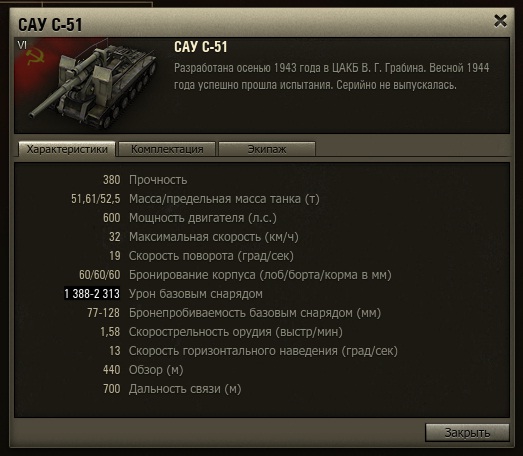Click the vehicle description text about Грабина

(x=332, y=76)
